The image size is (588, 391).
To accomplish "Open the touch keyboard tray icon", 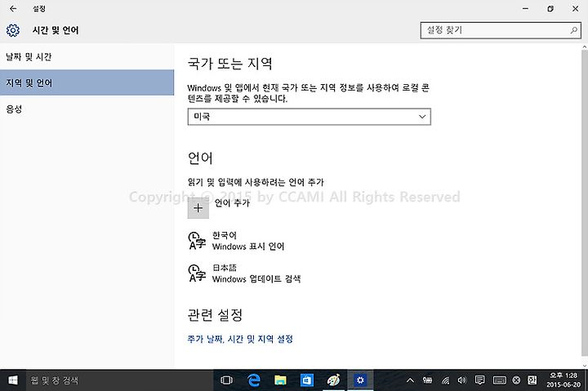I will pos(500,380).
